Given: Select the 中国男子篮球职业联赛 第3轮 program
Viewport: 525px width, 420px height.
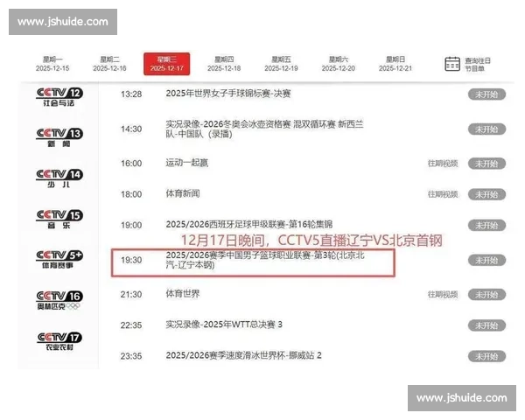Looking at the screenshot, I should point(265,260).
